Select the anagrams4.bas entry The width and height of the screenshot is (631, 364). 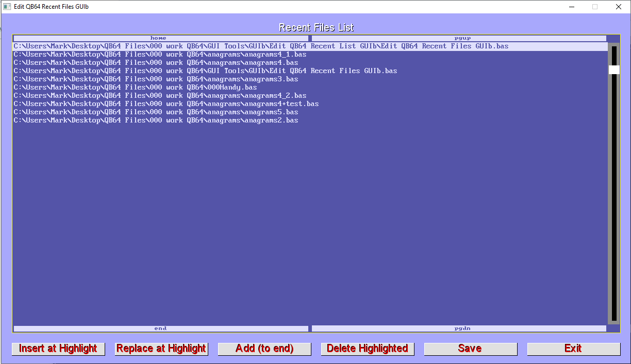310,63
